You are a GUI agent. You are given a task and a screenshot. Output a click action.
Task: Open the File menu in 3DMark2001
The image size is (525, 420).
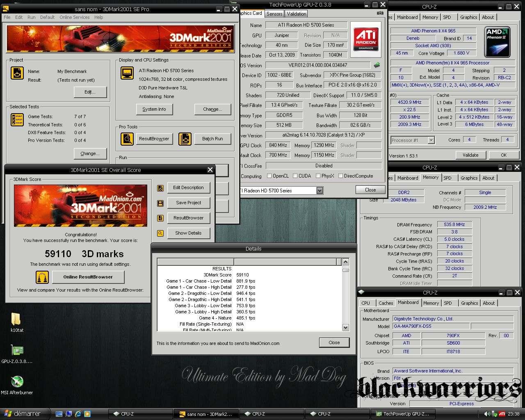click(7, 17)
